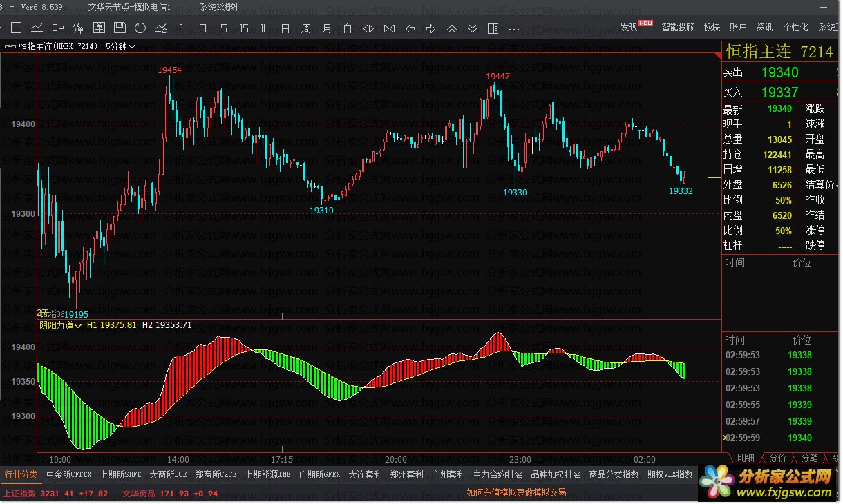Select the 上期所SHFE tab
Screen dimensions: 843x504
[120, 474]
